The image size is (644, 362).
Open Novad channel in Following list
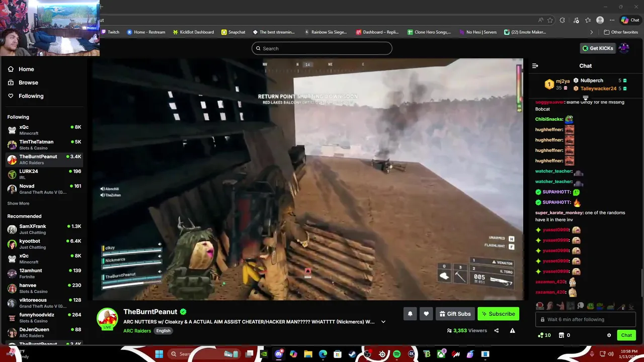[x=44, y=189]
